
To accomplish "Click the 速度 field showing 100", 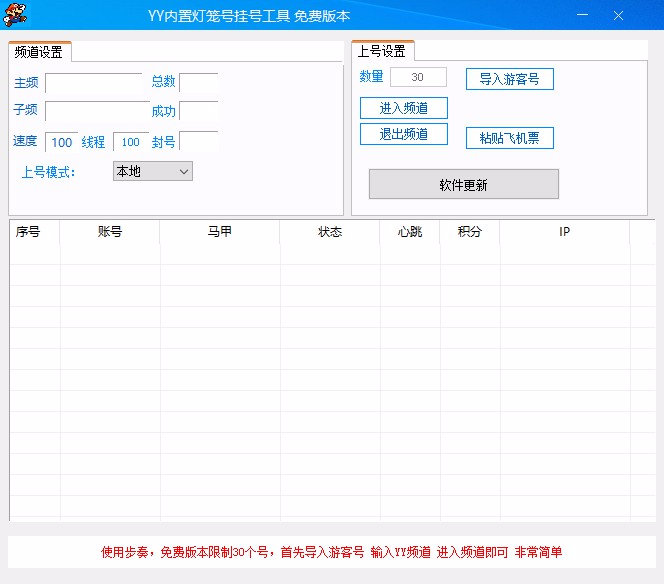I will point(61,142).
